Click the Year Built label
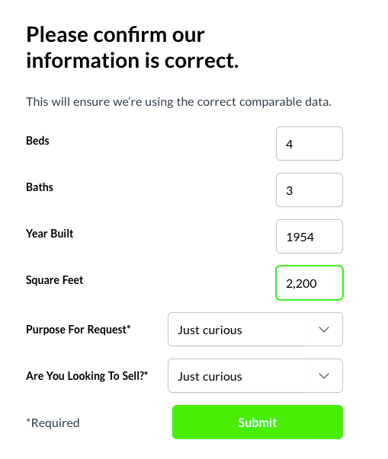 pos(50,233)
